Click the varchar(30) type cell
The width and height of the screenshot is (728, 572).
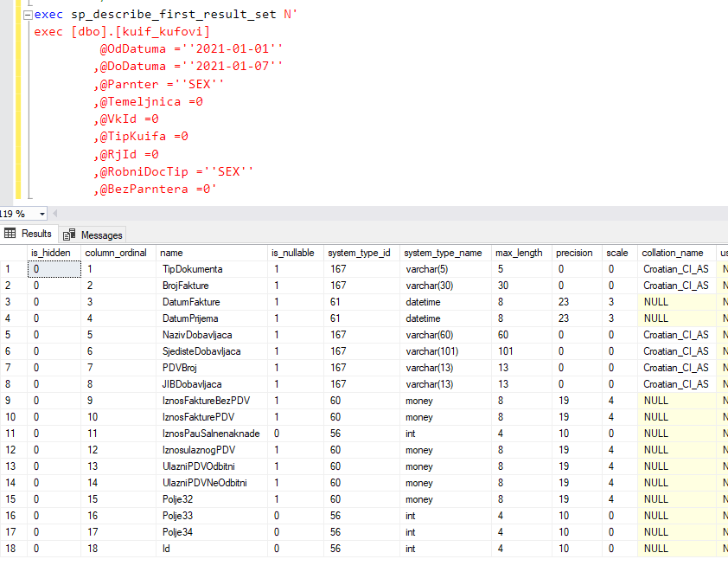(445, 286)
